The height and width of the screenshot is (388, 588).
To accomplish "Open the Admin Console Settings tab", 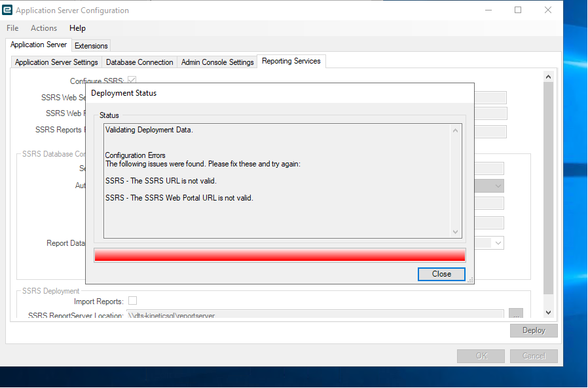I will click(x=217, y=62).
